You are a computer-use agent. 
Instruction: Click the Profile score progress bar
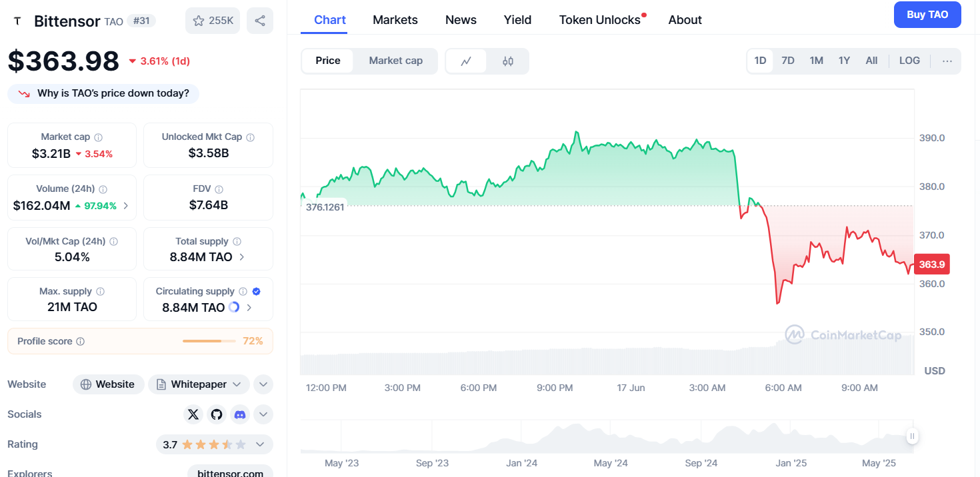tap(209, 341)
